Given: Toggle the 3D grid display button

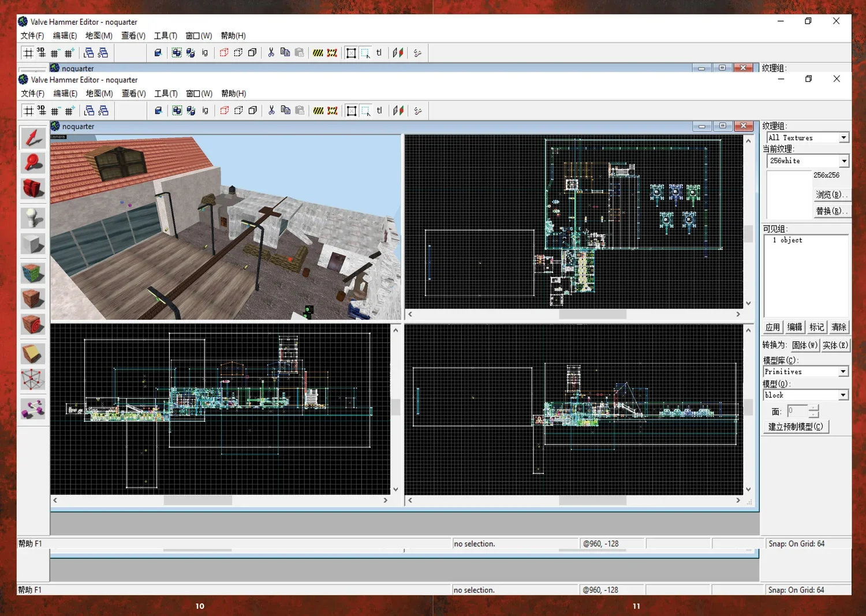Looking at the screenshot, I should pos(42,111).
